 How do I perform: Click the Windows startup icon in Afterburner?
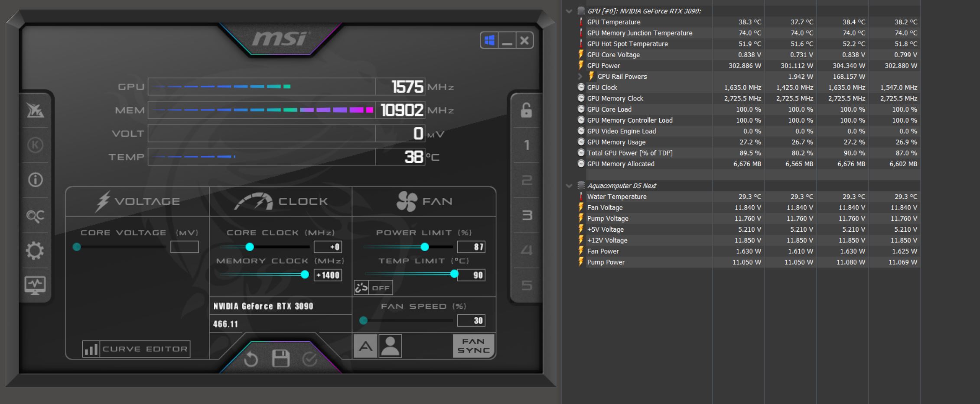[489, 40]
